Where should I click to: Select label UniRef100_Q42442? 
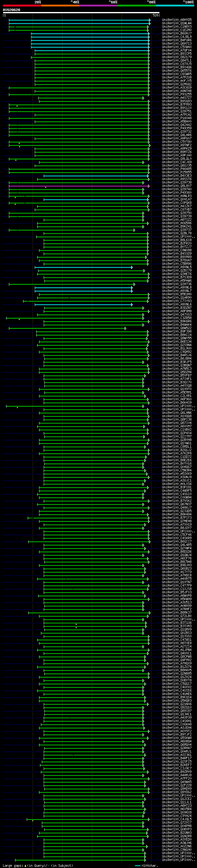coord(177,125)
